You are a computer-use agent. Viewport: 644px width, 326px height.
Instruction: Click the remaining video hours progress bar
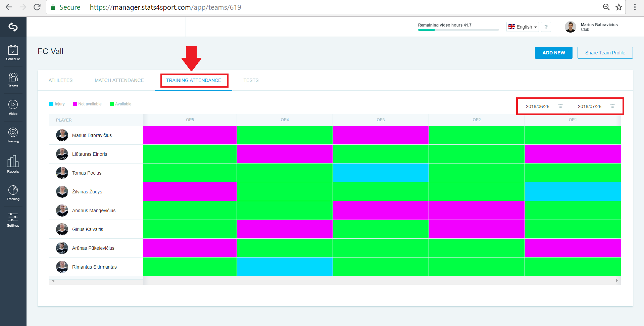pos(458,30)
